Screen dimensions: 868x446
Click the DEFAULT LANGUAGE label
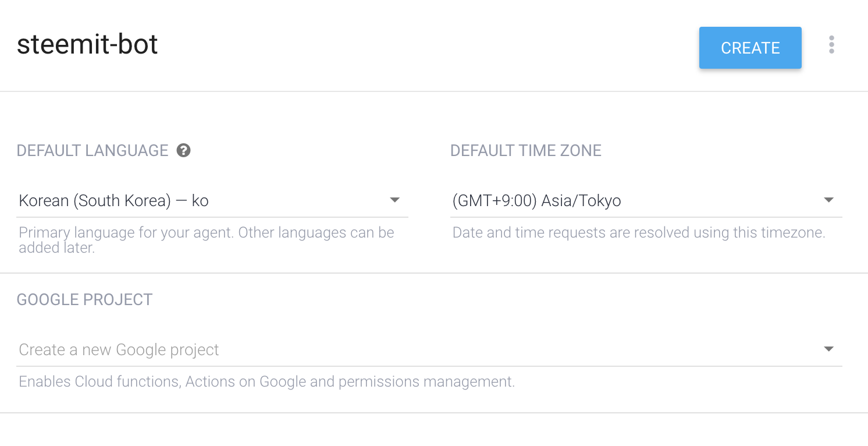pyautogui.click(x=93, y=151)
